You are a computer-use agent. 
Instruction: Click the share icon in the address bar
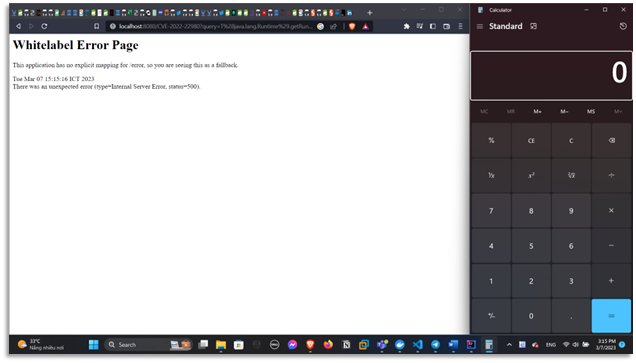click(333, 26)
